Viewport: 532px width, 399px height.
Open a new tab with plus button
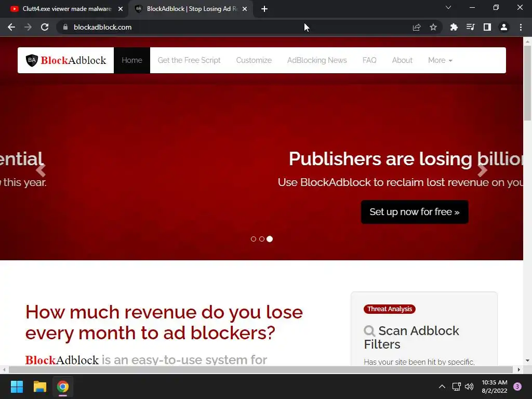pyautogui.click(x=264, y=9)
